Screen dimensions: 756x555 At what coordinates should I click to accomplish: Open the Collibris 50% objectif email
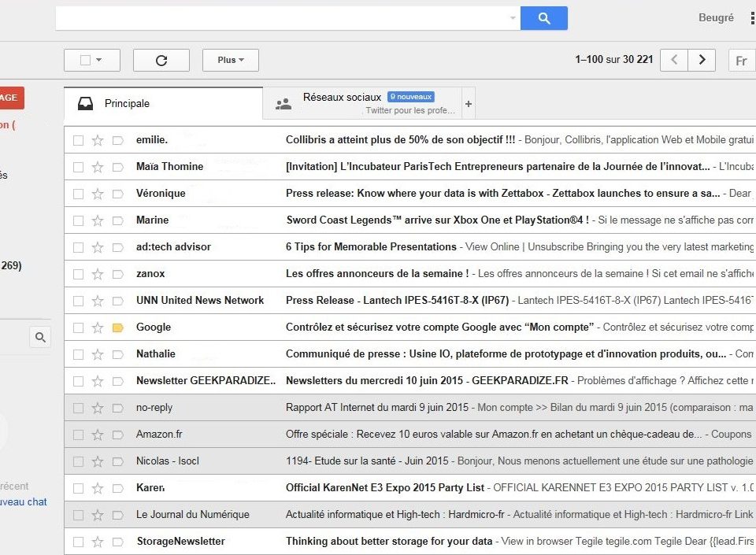pyautogui.click(x=409, y=140)
